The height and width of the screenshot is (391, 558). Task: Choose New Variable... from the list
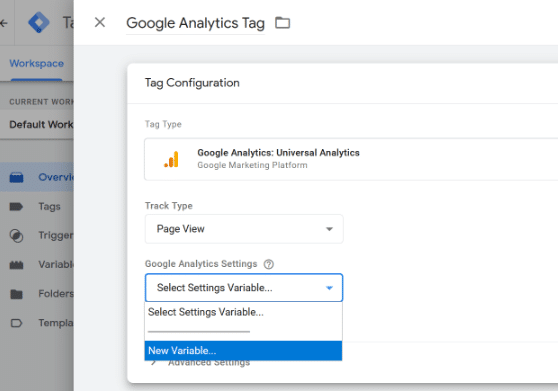(x=243, y=350)
